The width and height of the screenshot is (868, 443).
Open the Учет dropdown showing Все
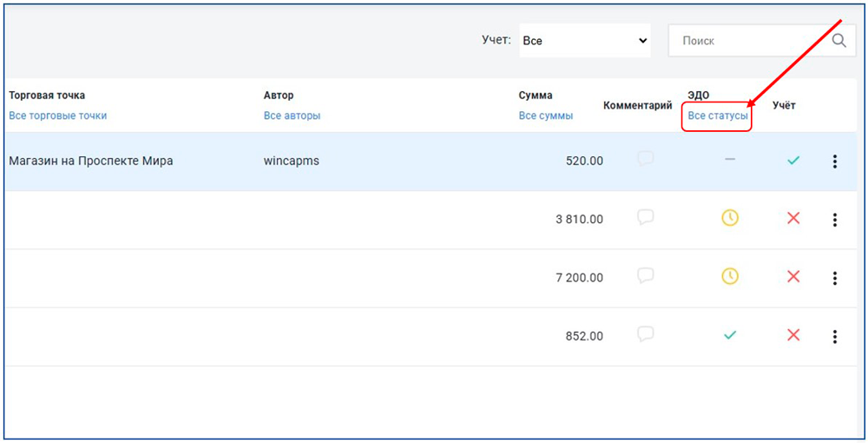pyautogui.click(x=584, y=41)
